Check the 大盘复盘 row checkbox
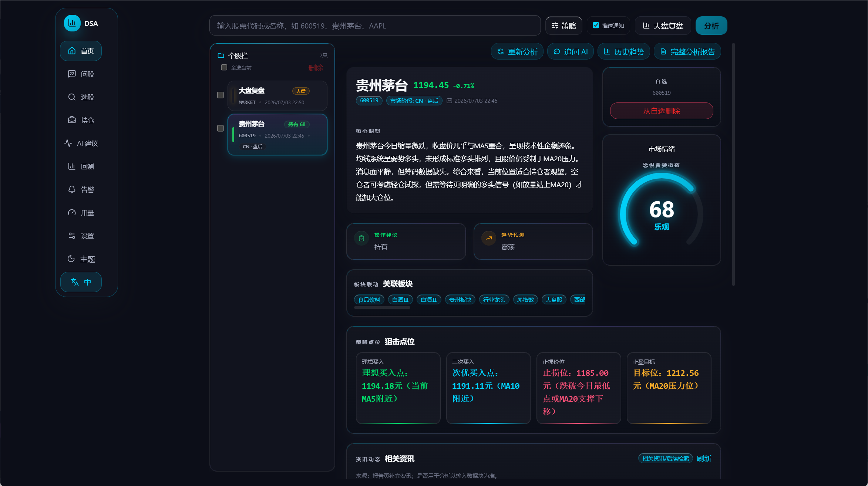Image resolution: width=868 pixels, height=486 pixels. (x=221, y=95)
